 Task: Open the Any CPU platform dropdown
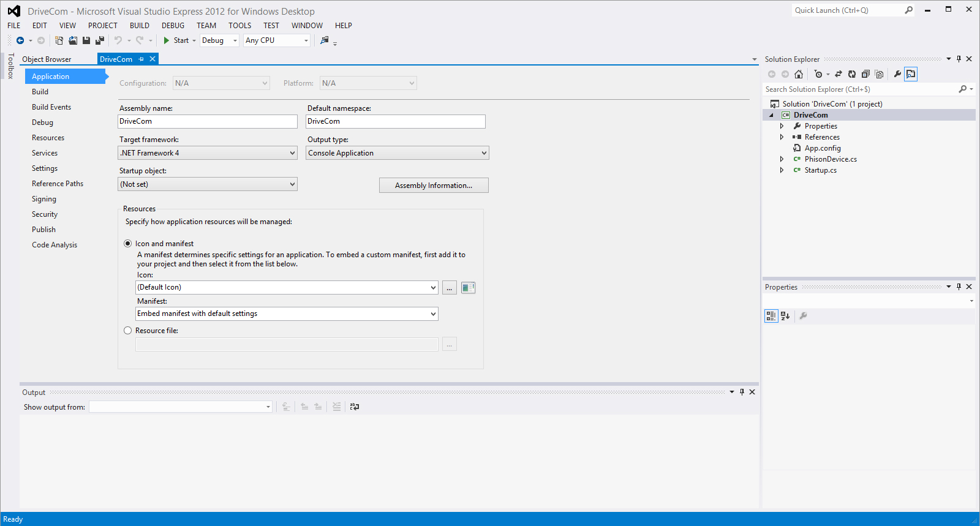tap(277, 40)
